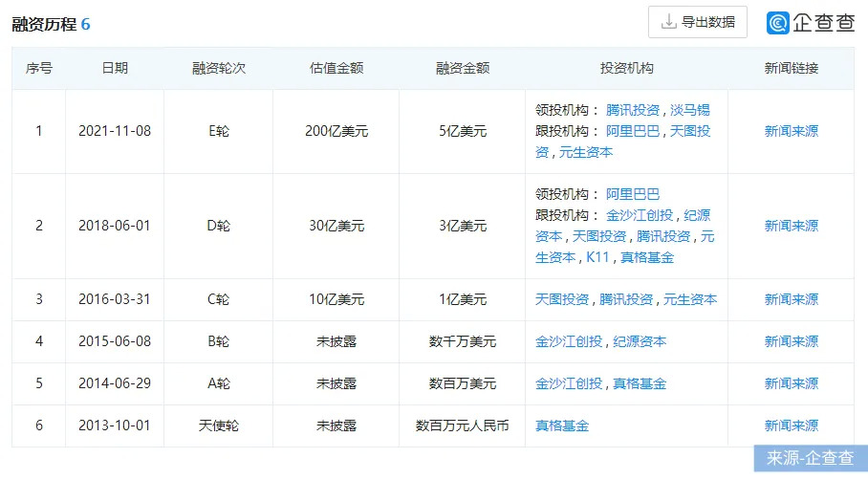This screenshot has height=480, width=868.
Task: Click 腾讯投资 in the C轮 row
Action: pos(626,299)
